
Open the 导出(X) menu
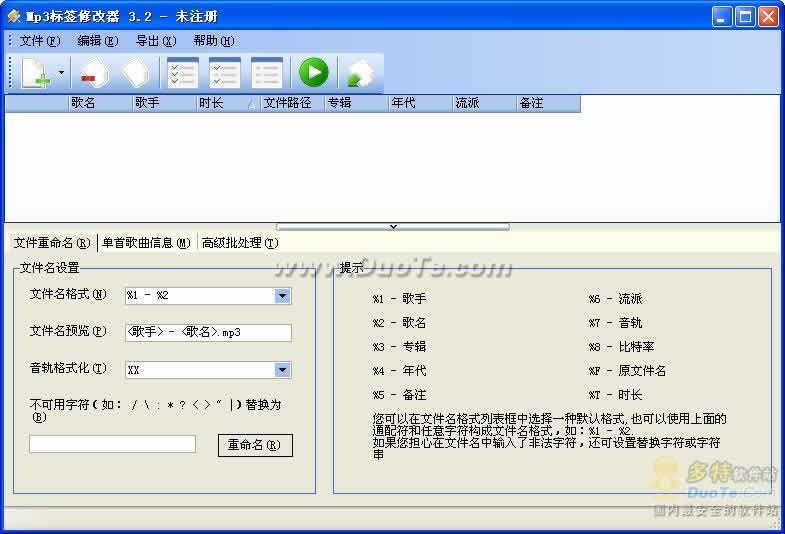tap(156, 41)
